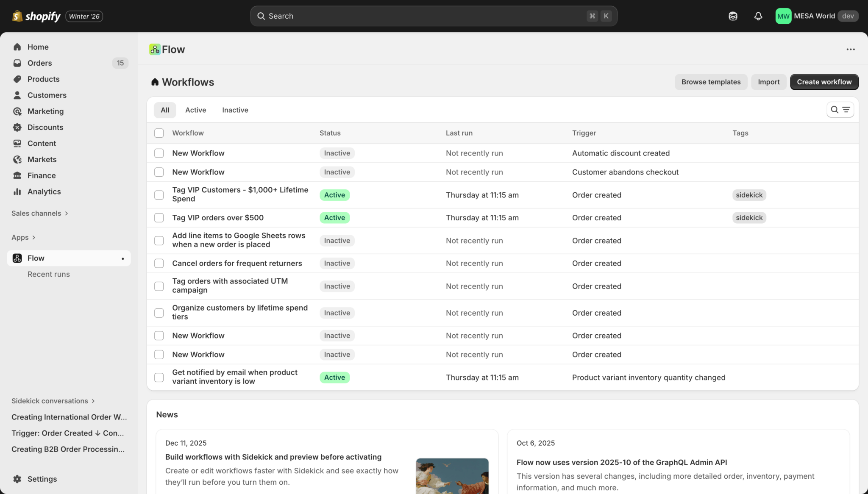Switch to the Active workflows tab
868x494 pixels.
pyautogui.click(x=195, y=110)
